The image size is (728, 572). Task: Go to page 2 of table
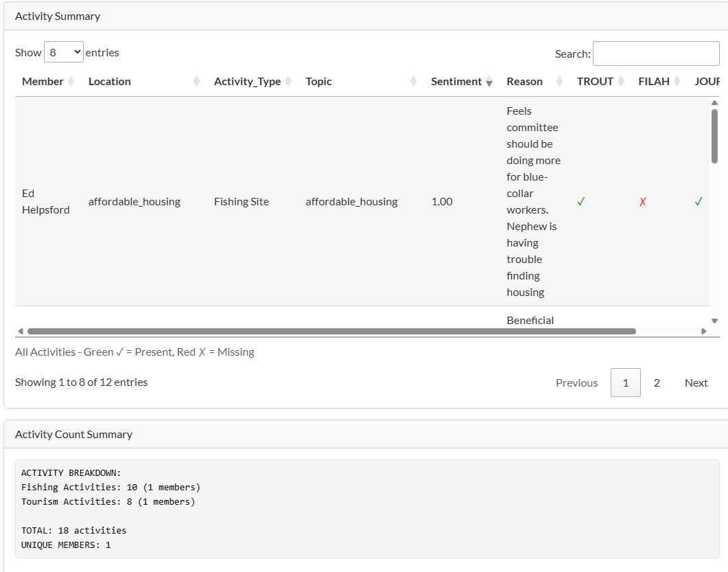[657, 383]
